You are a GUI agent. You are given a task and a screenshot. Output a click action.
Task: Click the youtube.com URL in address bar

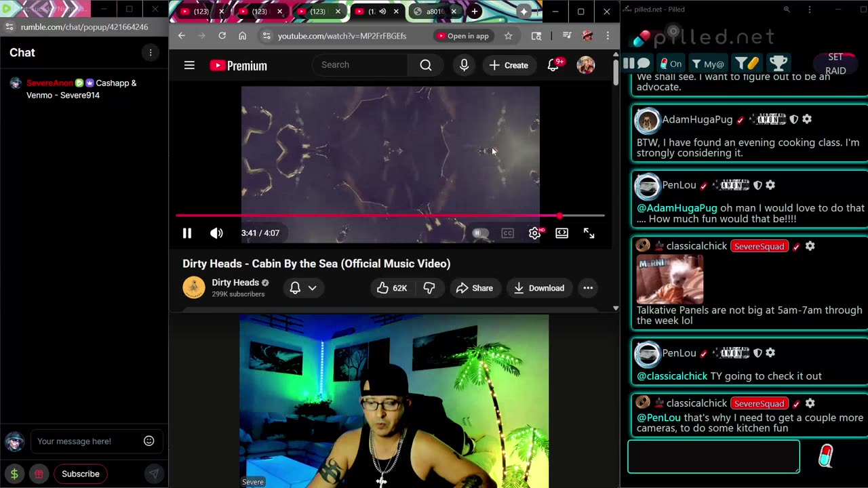(342, 36)
